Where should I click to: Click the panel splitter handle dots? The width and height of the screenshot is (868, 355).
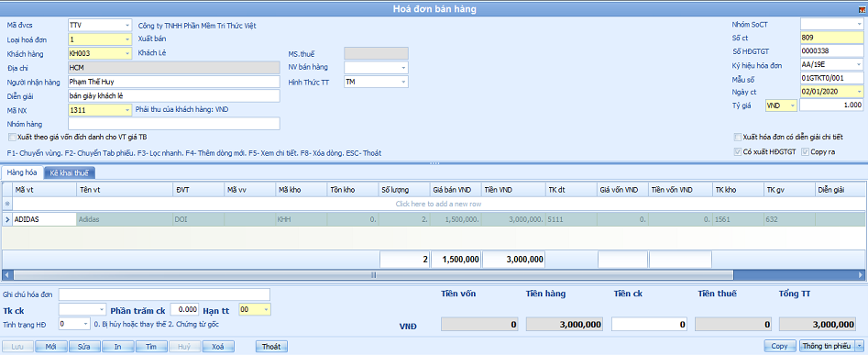pos(434,163)
